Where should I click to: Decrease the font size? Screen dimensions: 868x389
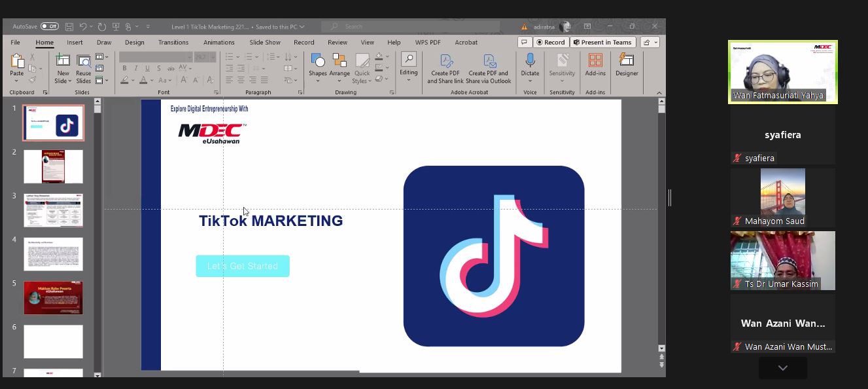[195, 80]
